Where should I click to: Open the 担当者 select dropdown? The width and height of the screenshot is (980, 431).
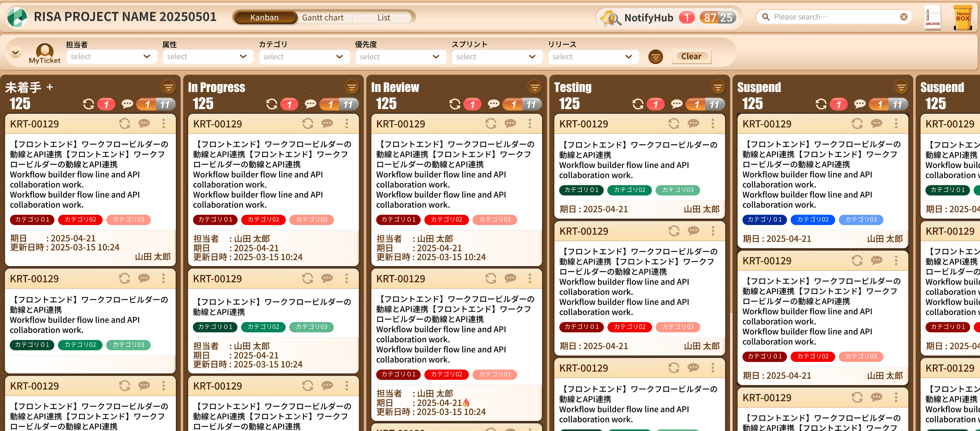tap(111, 57)
